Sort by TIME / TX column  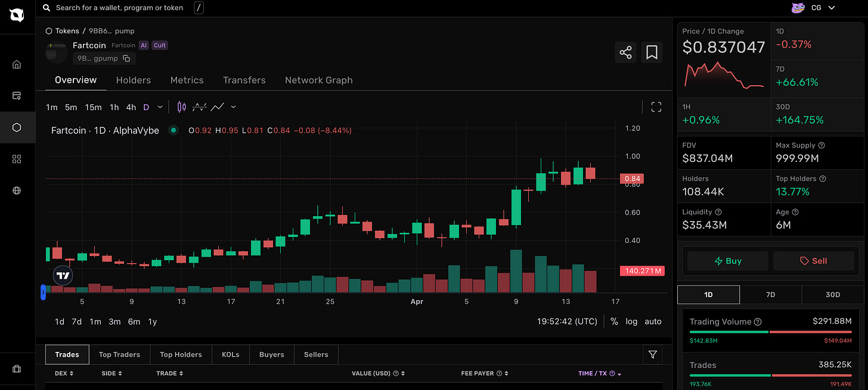point(600,373)
